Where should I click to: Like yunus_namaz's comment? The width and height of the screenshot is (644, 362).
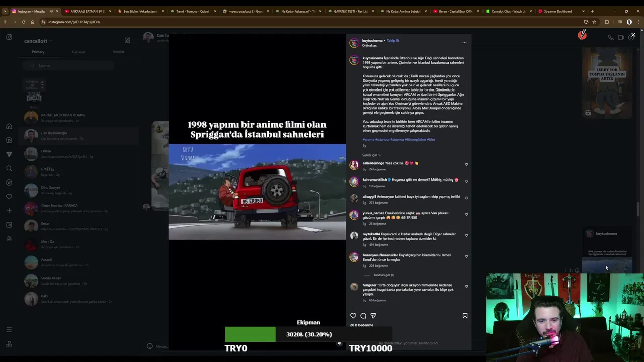(x=466, y=214)
